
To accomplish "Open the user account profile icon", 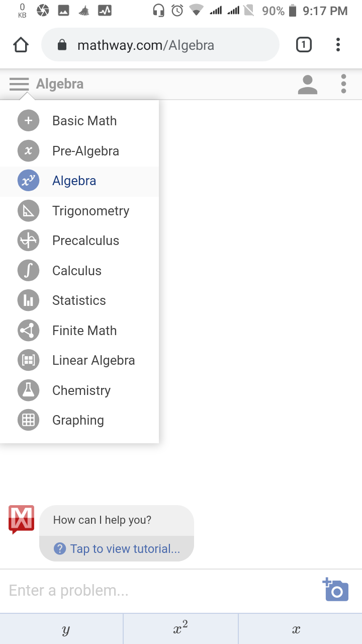I will pyautogui.click(x=307, y=84).
